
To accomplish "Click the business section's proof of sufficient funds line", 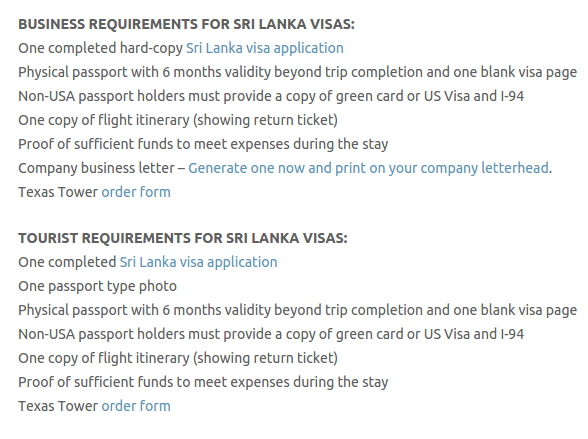I will coord(203,144).
